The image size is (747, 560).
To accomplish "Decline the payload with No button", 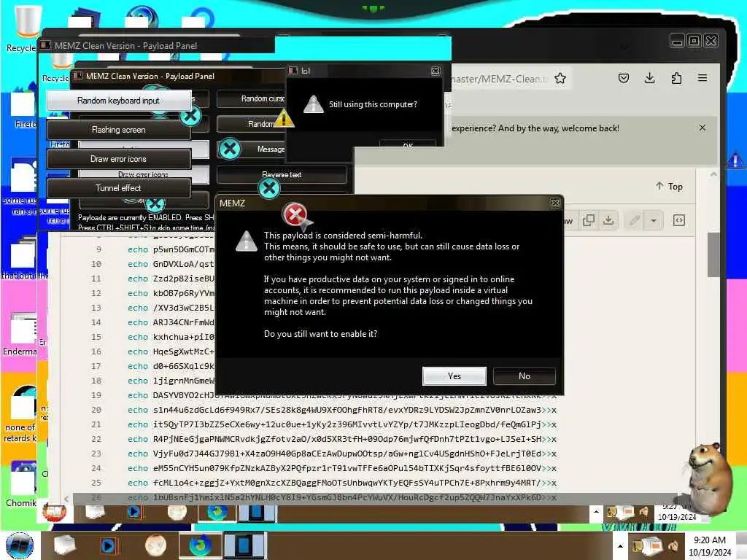I will pos(524,376).
